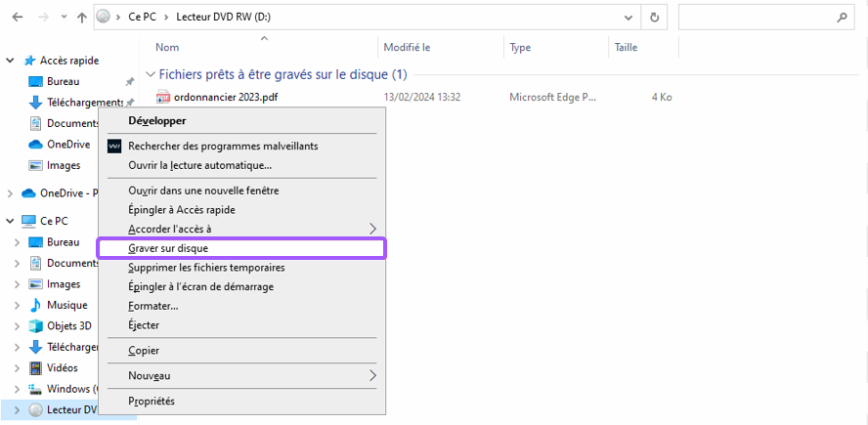Sort files by the Nom column header
868x425 pixels.
(167, 47)
